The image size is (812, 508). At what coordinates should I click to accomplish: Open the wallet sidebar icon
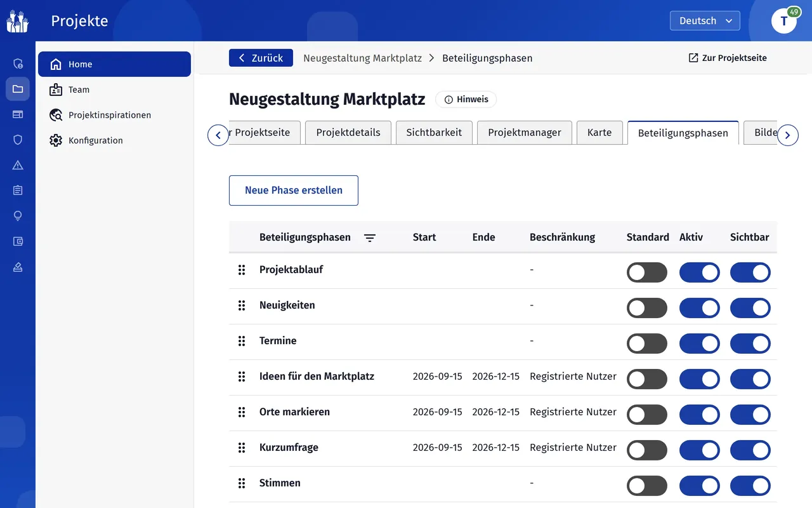click(18, 241)
